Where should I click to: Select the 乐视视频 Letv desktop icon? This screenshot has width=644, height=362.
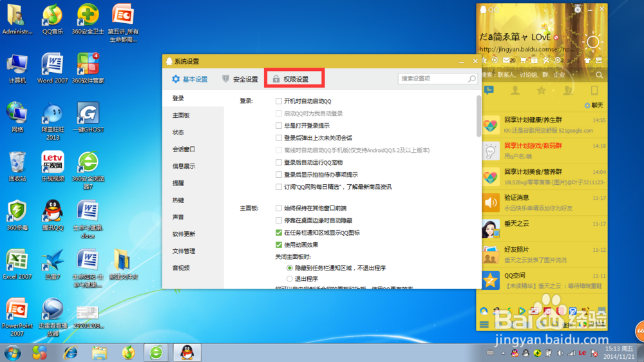53,166
